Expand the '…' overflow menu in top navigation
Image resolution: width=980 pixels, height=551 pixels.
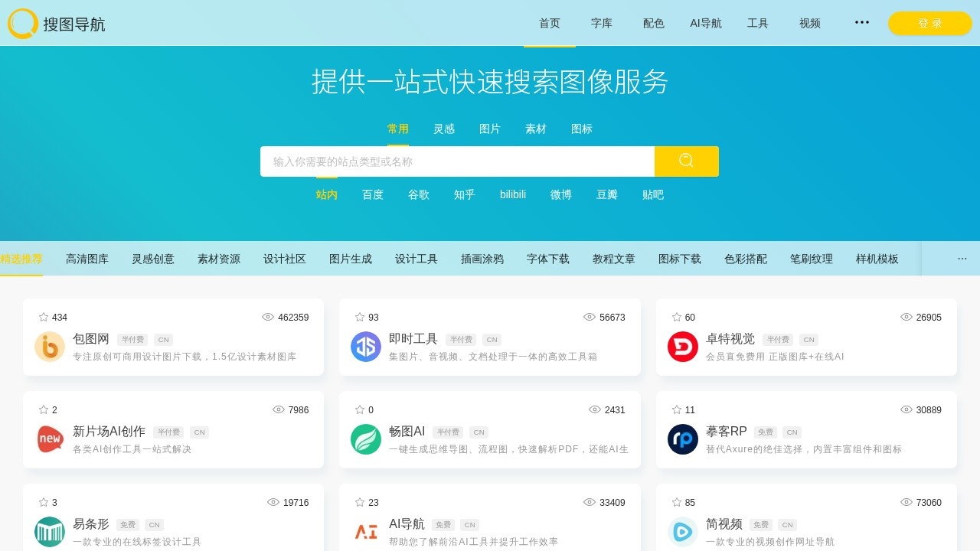(861, 23)
